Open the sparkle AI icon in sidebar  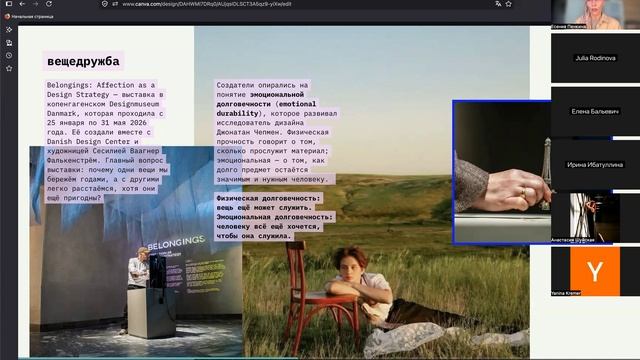[x=9, y=29]
